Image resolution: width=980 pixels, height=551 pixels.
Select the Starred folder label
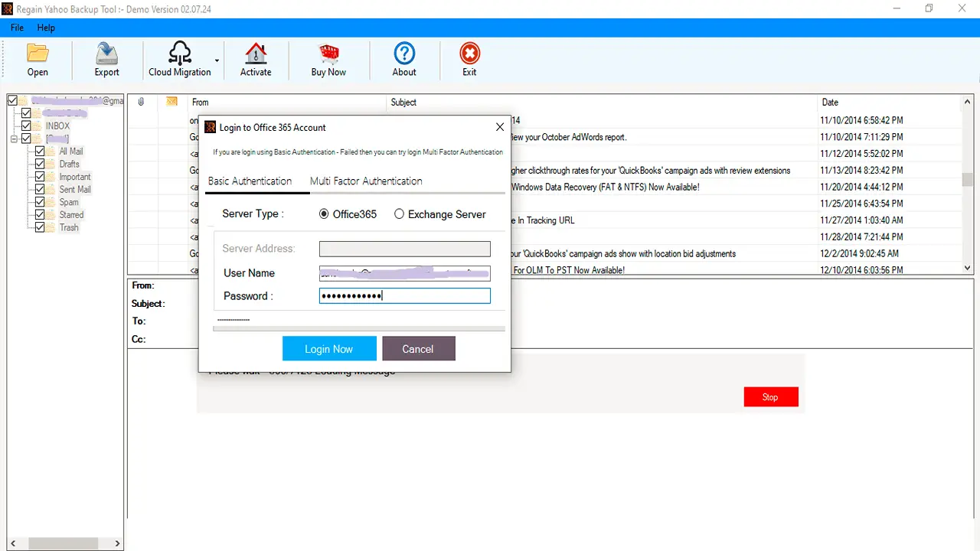[71, 215]
